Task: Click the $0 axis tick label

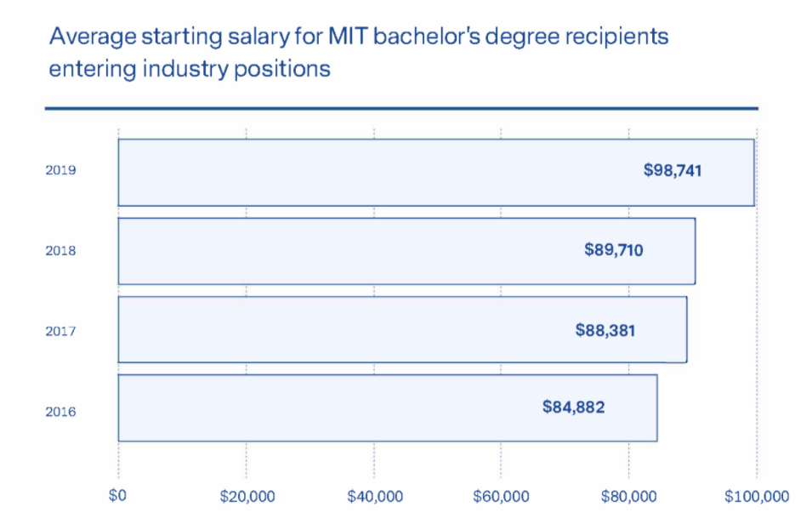Action: pyautogui.click(x=117, y=496)
